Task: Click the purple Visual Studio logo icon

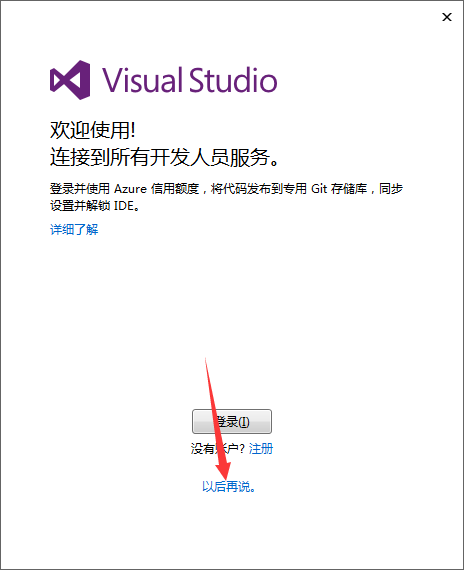Action: 70,80
